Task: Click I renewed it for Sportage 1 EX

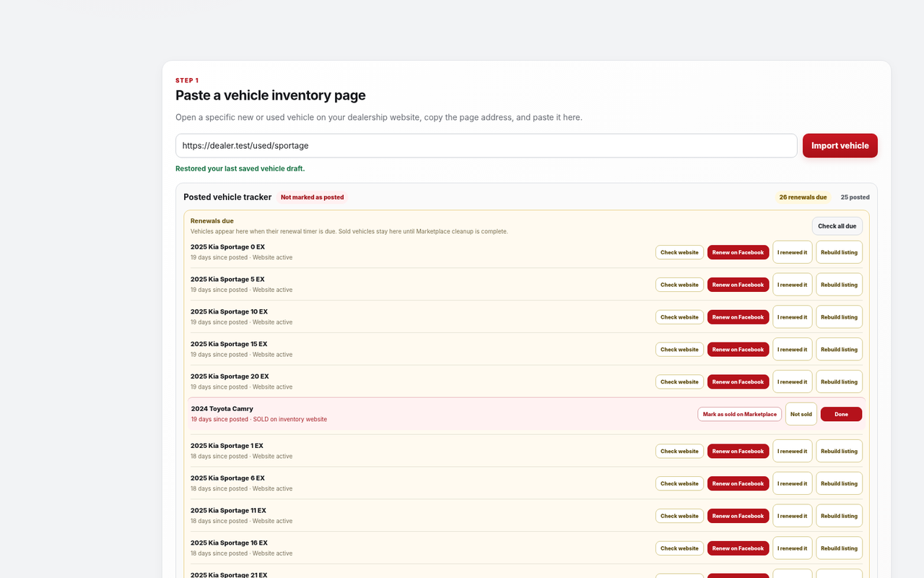Action: coord(792,452)
